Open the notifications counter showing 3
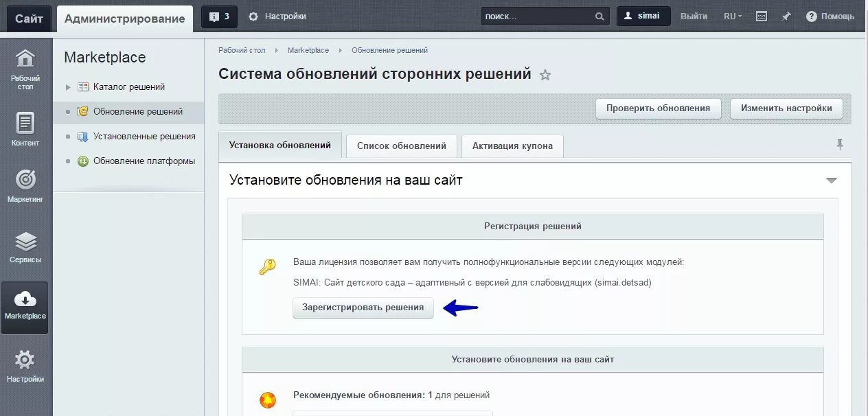Image resolution: width=868 pixels, height=416 pixels. point(219,16)
